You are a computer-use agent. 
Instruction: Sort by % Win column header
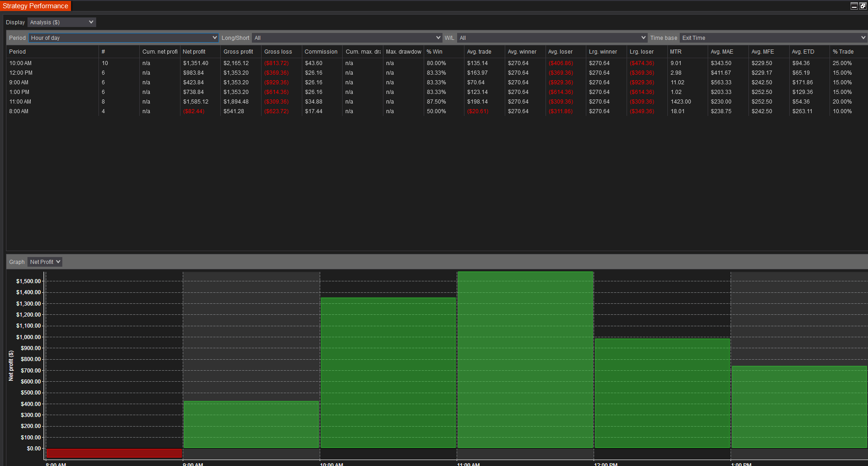(443, 52)
